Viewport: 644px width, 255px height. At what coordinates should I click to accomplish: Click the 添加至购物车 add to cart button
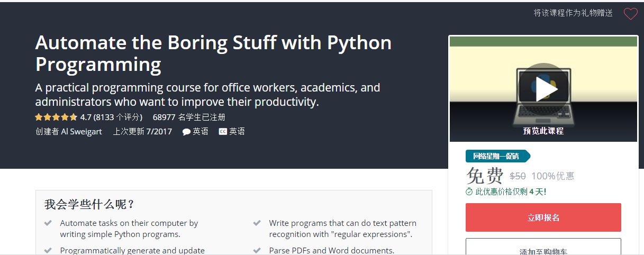click(x=543, y=247)
